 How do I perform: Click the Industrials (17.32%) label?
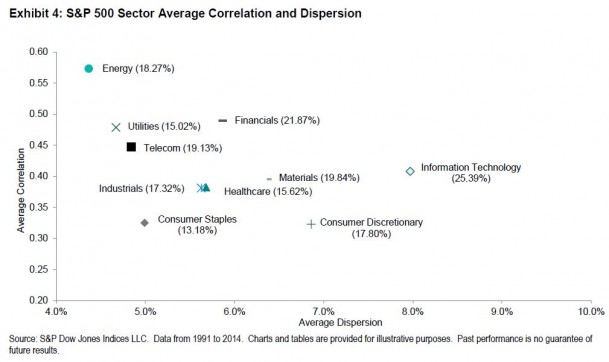(142, 188)
